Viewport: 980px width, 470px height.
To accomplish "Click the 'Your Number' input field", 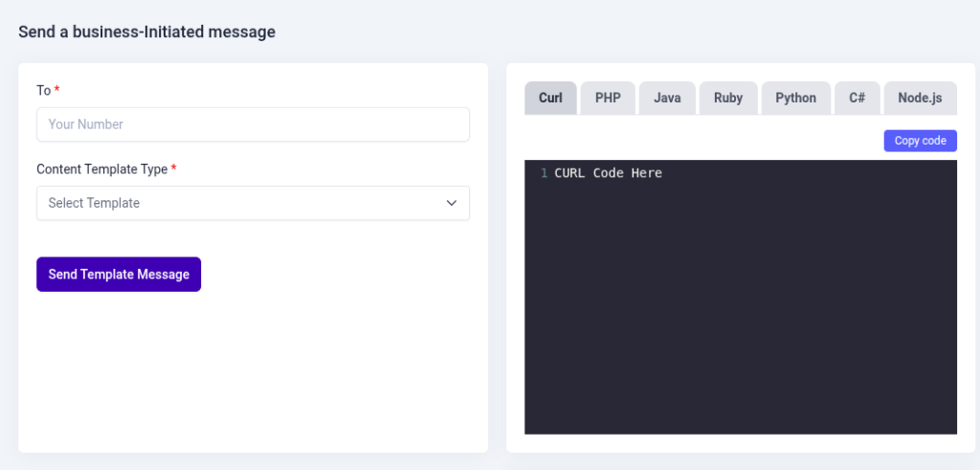I will 253,124.
